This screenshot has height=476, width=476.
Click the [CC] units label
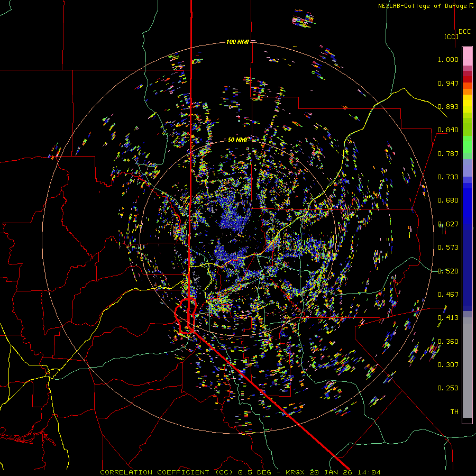coord(452,36)
